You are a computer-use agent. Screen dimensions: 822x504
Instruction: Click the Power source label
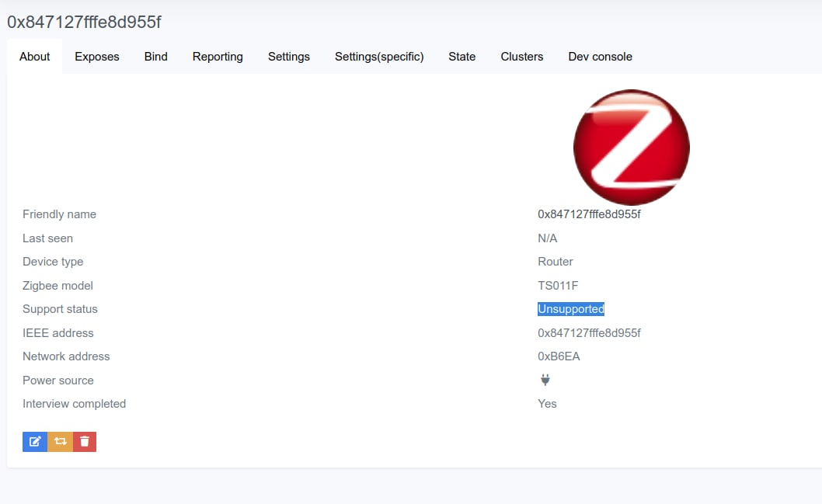[x=58, y=381]
